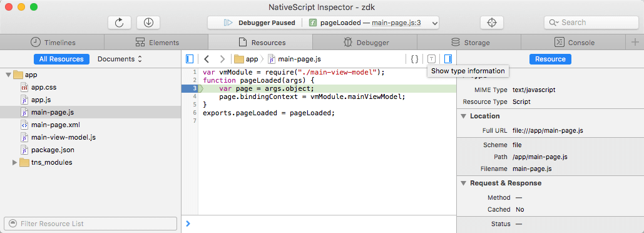This screenshot has height=233, width=644.
Task: Select app.css in resource list
Action: point(90,87)
